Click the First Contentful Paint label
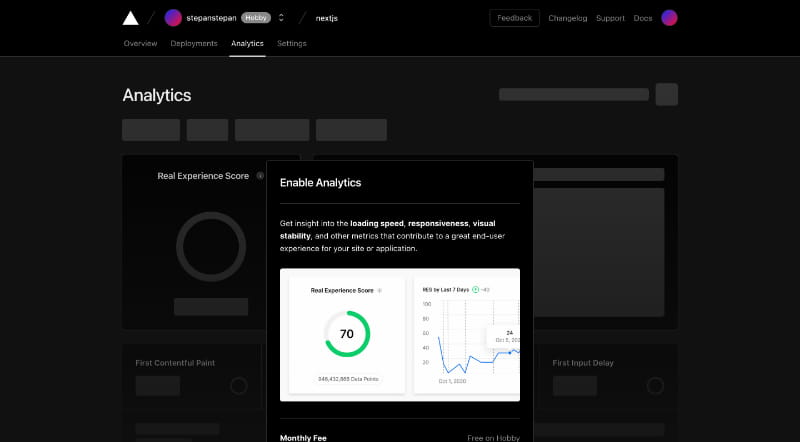This screenshot has width=800, height=442. click(x=175, y=363)
